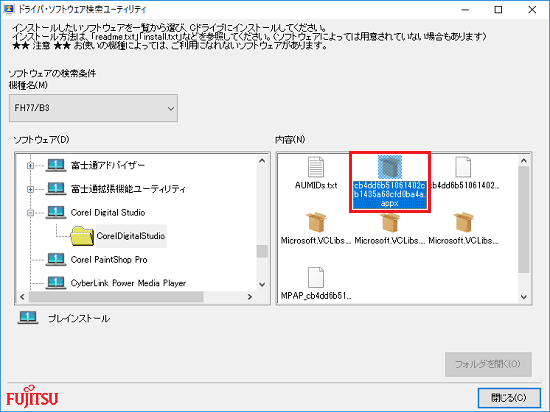The width and height of the screenshot is (550, 412).
Task: Click the プレインストール legend computer icon
Action: (x=28, y=318)
